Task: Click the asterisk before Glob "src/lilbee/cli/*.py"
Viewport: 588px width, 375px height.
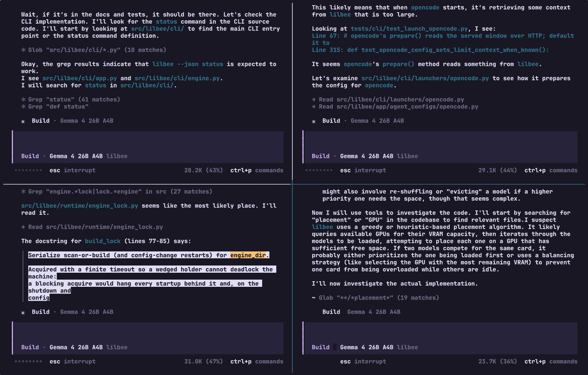Action: point(23,50)
